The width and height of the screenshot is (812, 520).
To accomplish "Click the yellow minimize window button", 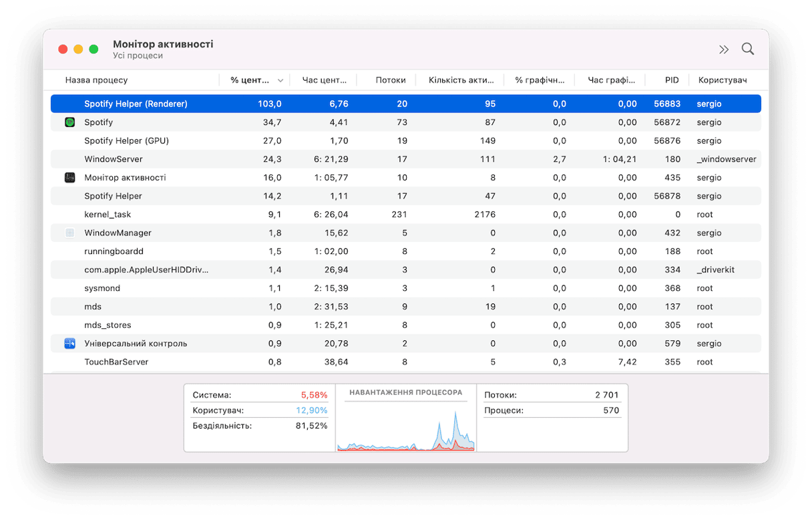I will pos(78,49).
